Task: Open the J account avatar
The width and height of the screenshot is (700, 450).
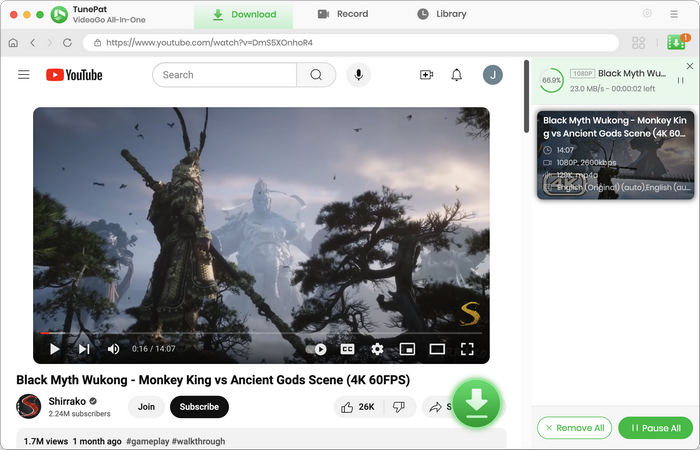Action: 492,75
